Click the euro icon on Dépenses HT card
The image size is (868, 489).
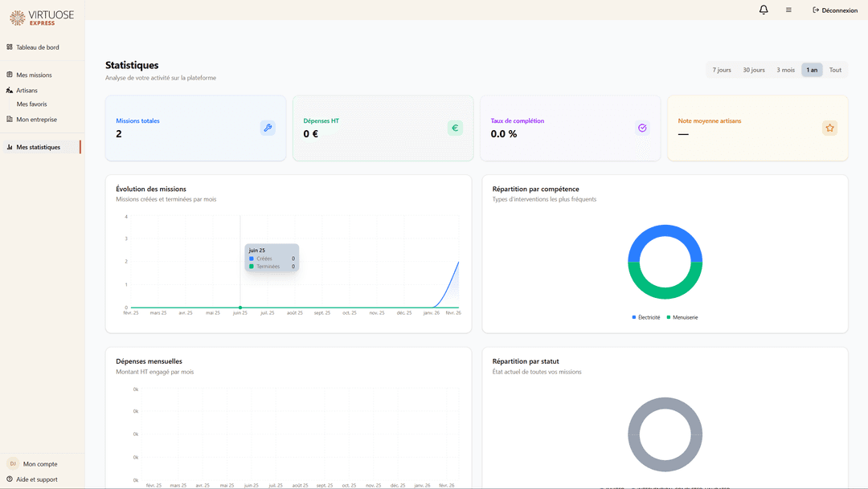455,128
